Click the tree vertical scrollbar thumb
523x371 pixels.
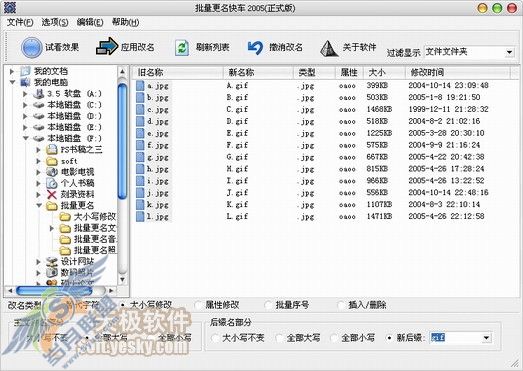click(x=122, y=141)
